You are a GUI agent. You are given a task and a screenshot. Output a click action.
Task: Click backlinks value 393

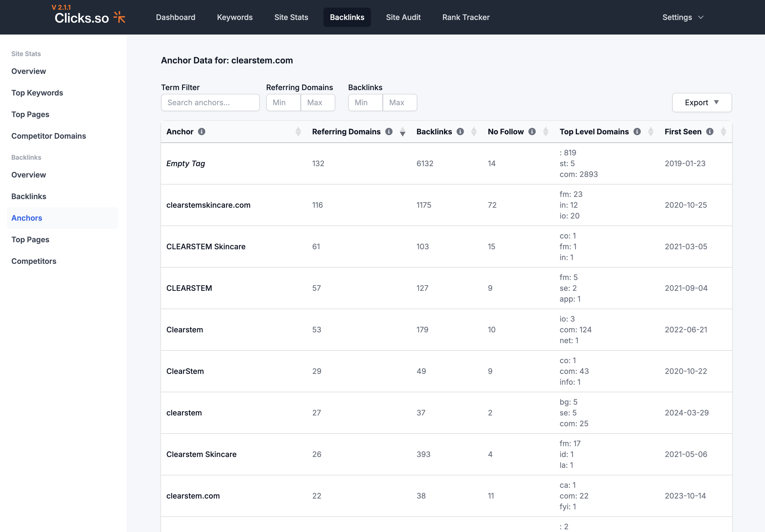[424, 454]
